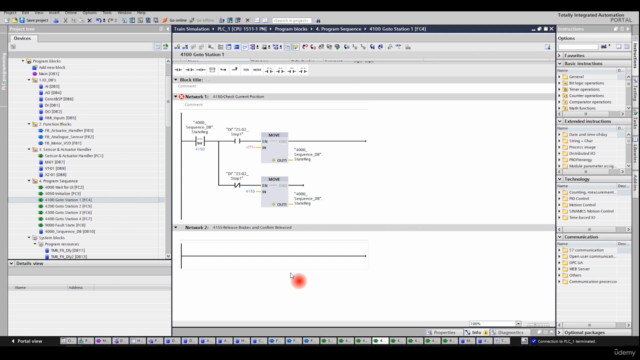Insert a MOVE instruction from favorites

(x=257, y=70)
